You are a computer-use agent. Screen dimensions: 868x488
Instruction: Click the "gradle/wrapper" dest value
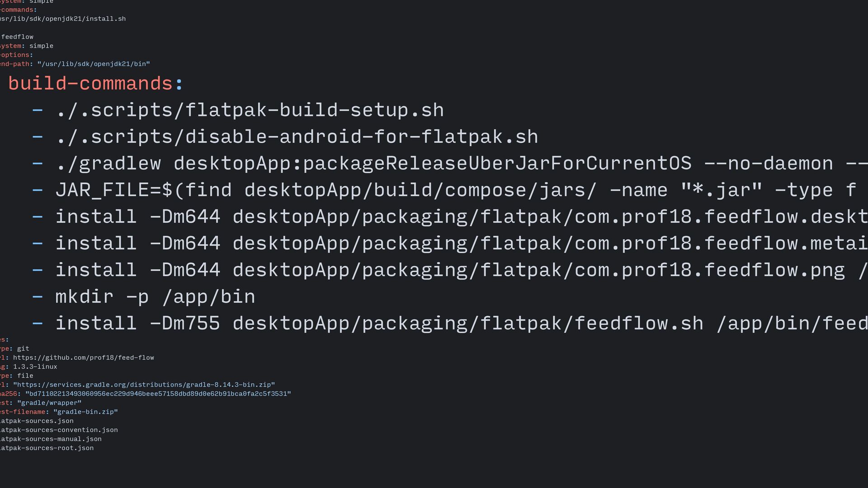[x=49, y=403]
